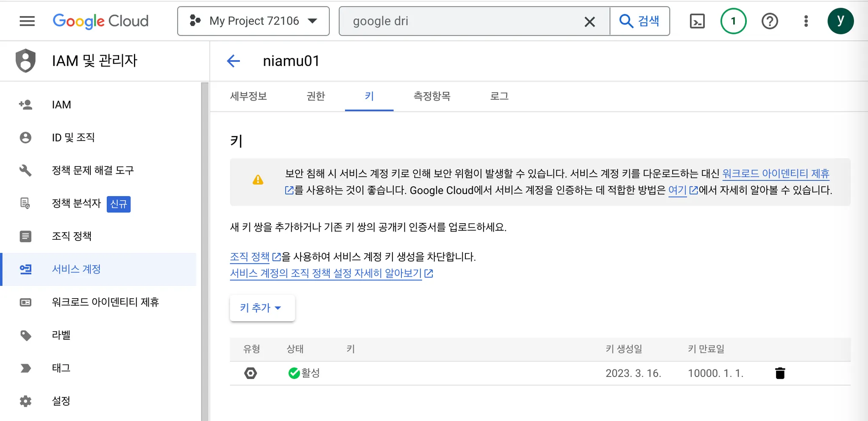Open ID 및 조직 in the sidebar

98,138
